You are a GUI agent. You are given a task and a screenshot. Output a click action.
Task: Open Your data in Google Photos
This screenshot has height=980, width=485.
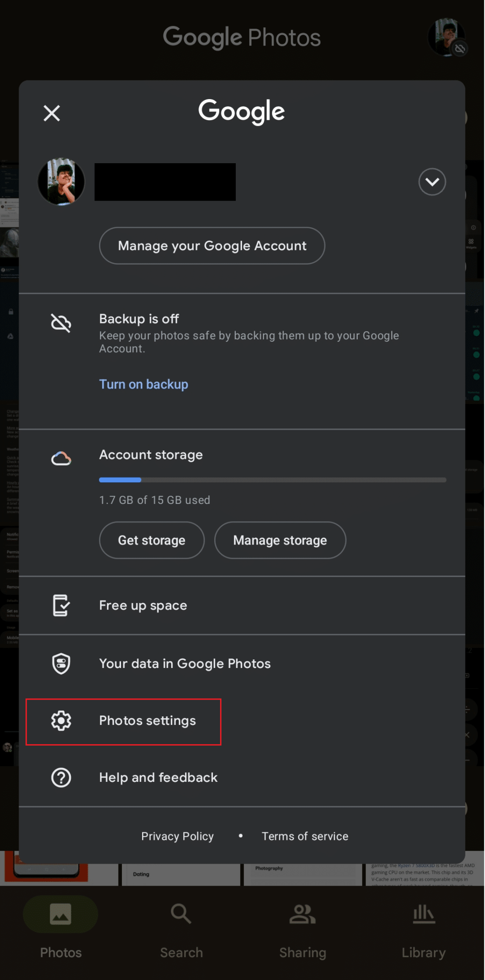185,664
